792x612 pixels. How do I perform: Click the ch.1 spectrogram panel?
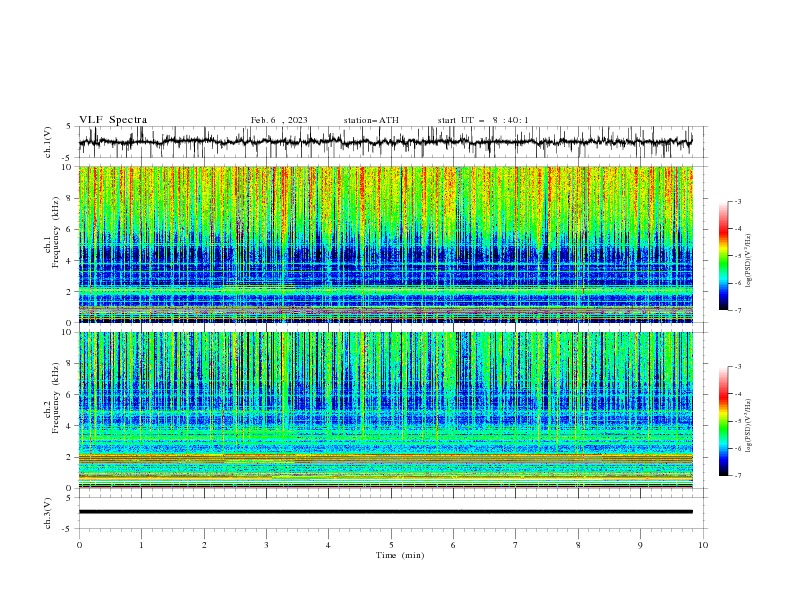[x=386, y=244]
